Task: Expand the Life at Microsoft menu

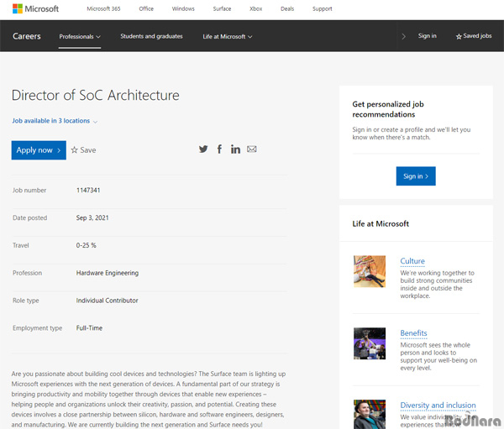Action: [228, 37]
